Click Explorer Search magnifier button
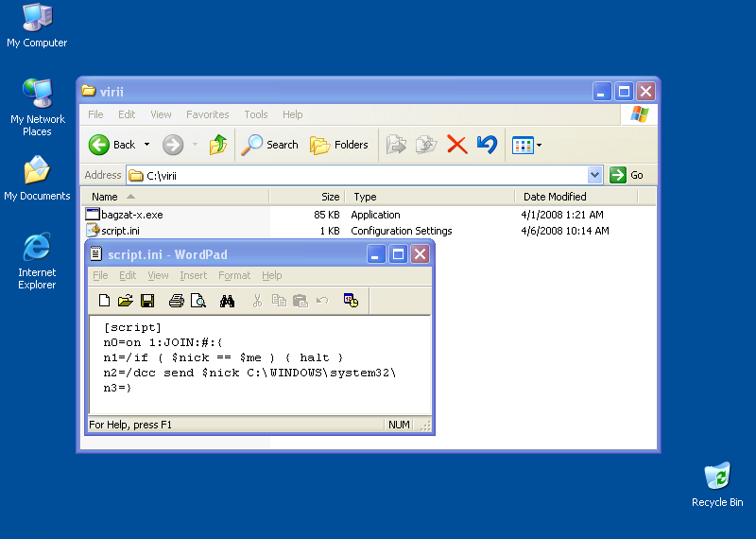Screen dimensions: 756x539 click(270, 145)
